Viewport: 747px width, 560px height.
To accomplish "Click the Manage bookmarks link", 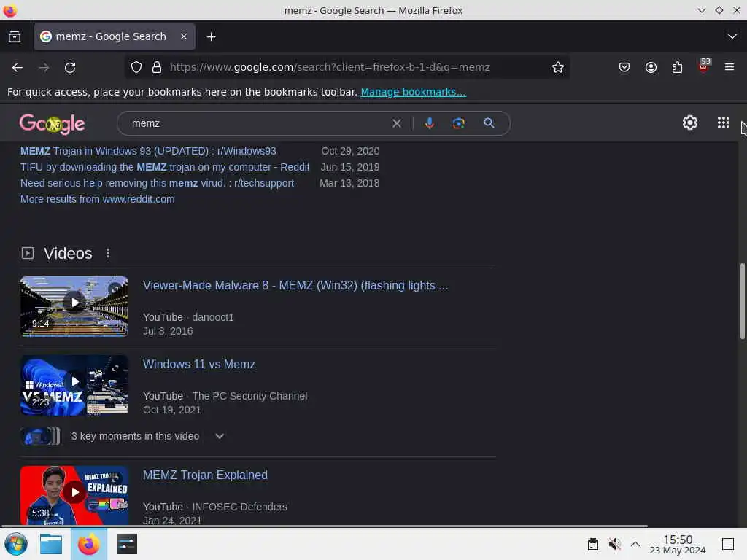I will (413, 92).
